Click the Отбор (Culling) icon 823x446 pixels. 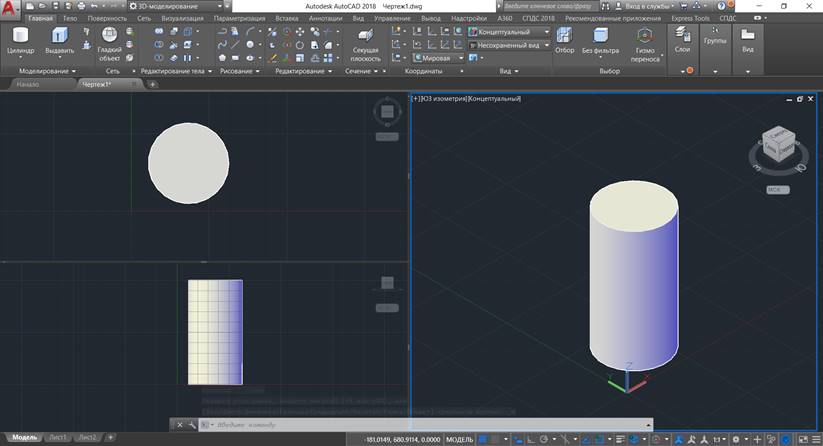(565, 36)
